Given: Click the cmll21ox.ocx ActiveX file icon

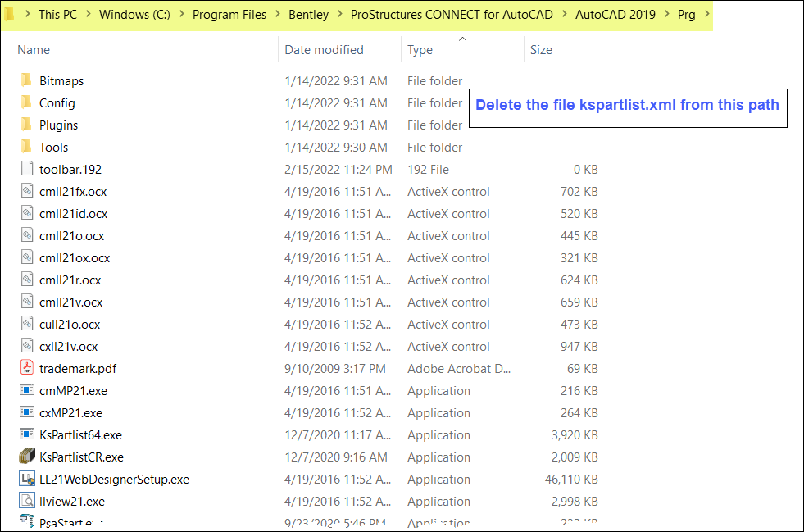Looking at the screenshot, I should (27, 257).
